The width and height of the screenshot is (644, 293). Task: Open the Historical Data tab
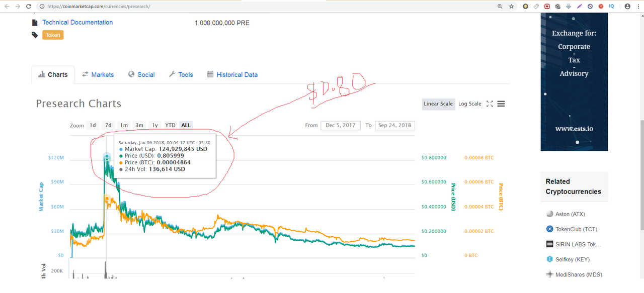coord(232,75)
